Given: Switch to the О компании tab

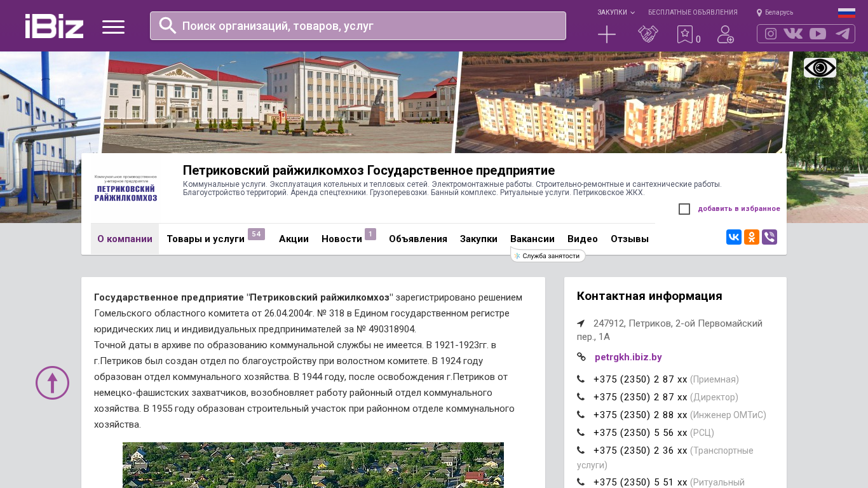Looking at the screenshot, I should (x=125, y=239).
